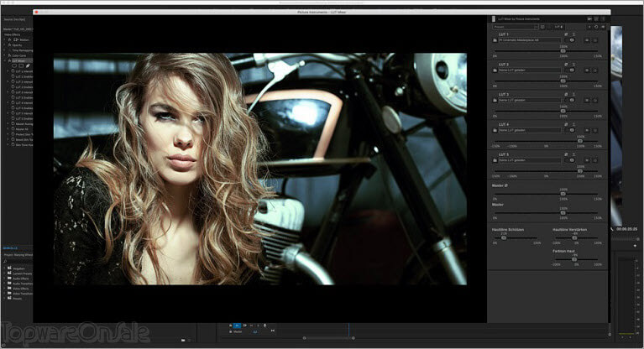Click the save preset icon next to Preset dropdown
Screen dimensions: 644x349
click(542, 27)
